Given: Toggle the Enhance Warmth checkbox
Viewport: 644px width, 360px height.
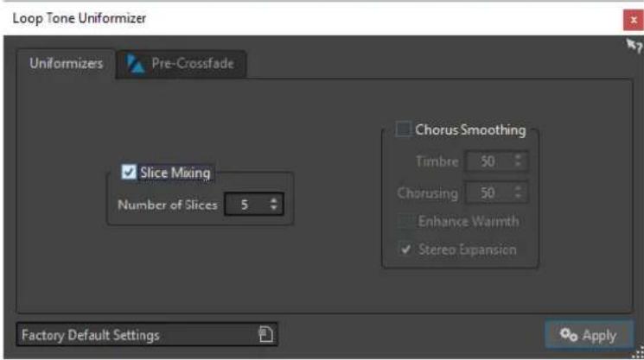Looking at the screenshot, I should pos(405,221).
